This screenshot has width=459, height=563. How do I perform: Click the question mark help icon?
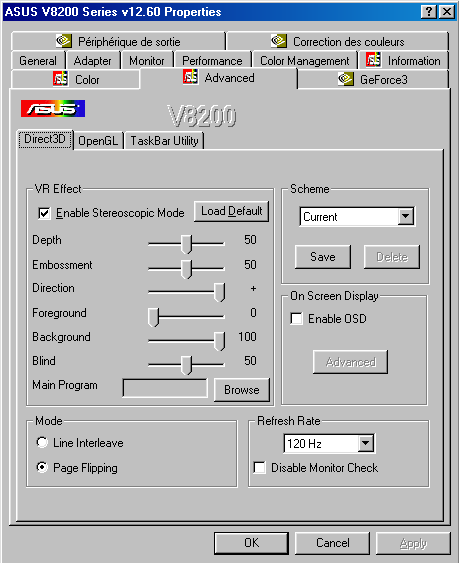[x=428, y=11]
